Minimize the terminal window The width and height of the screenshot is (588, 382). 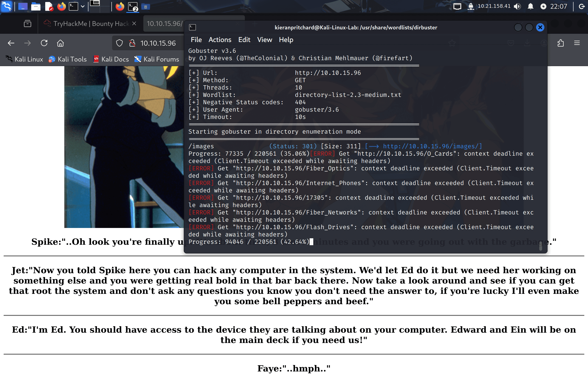[x=518, y=27]
